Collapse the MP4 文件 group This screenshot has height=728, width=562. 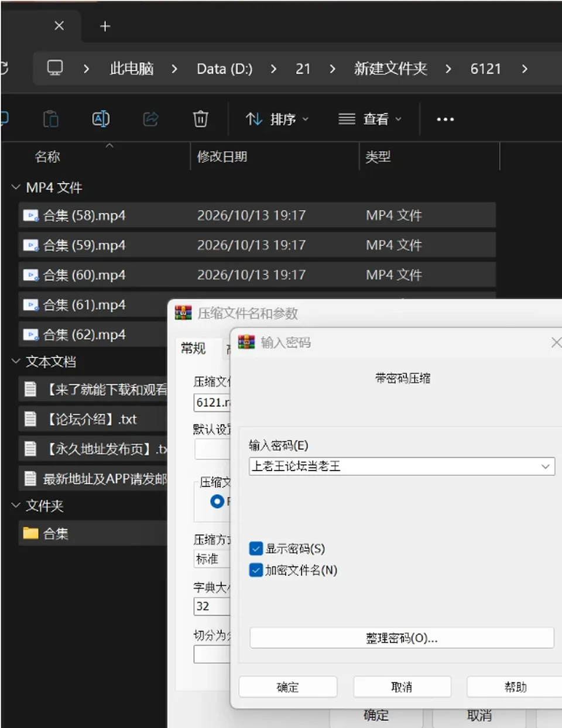coord(16,187)
